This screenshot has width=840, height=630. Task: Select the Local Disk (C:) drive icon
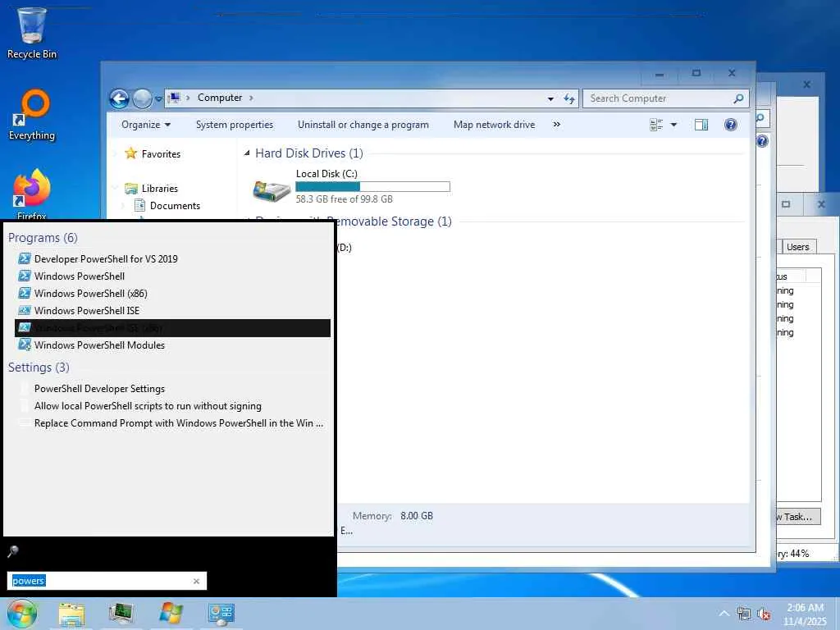(272, 190)
